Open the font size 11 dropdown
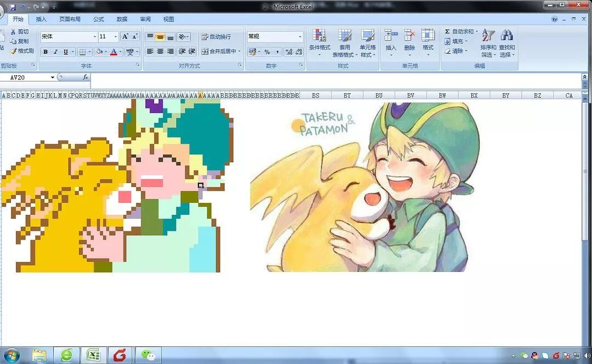 coord(115,37)
